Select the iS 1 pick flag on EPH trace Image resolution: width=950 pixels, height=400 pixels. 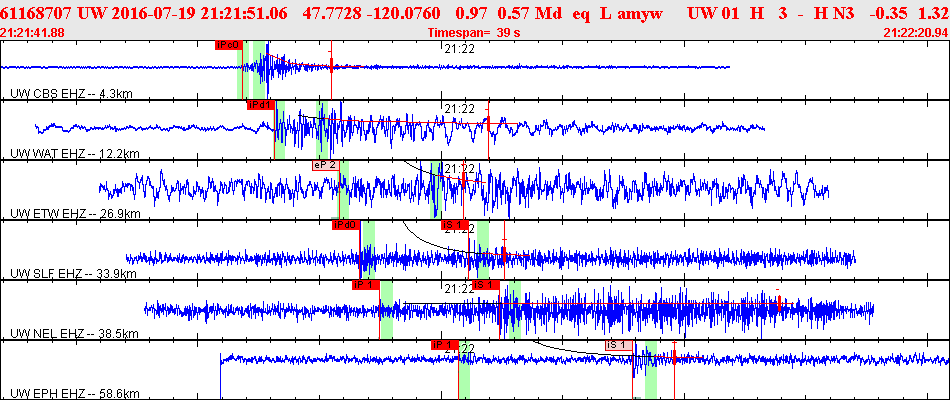[619, 345]
